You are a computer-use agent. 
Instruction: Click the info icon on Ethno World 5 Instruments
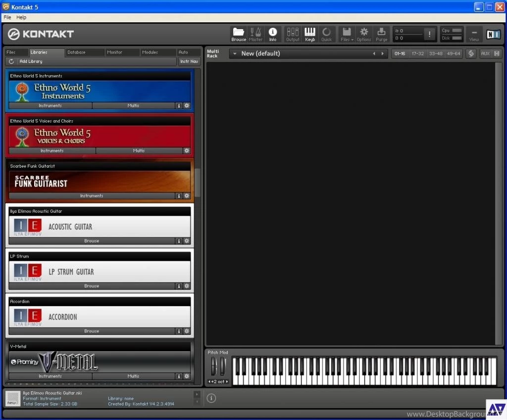point(179,105)
